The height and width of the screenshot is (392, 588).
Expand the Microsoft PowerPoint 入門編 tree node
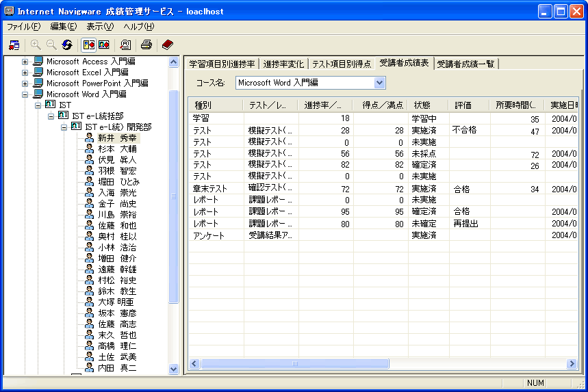pos(25,83)
